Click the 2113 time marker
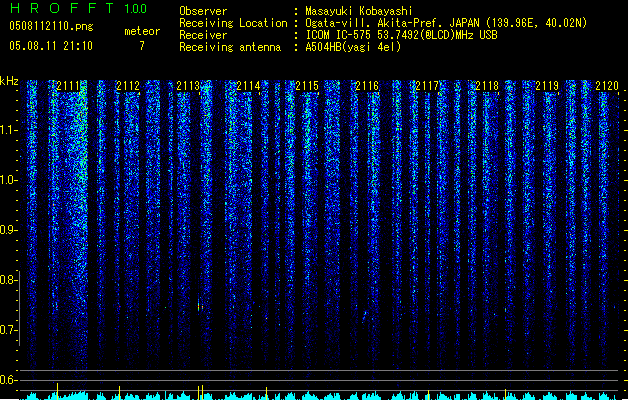 188,86
